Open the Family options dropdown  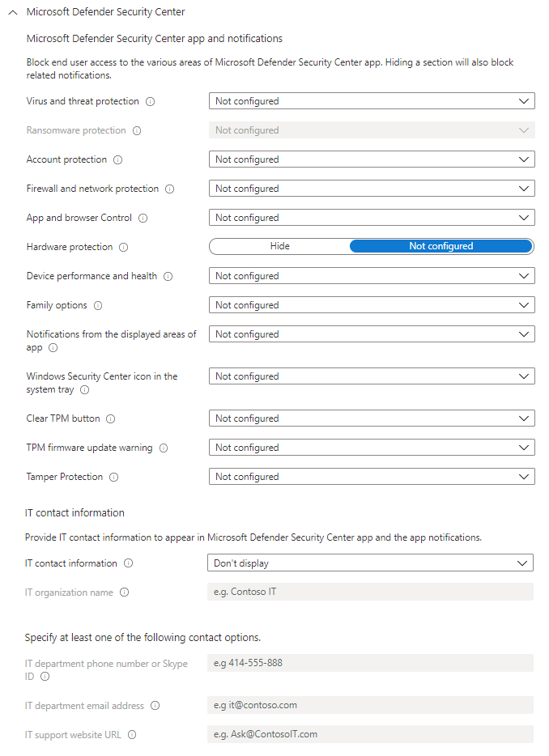click(x=372, y=305)
